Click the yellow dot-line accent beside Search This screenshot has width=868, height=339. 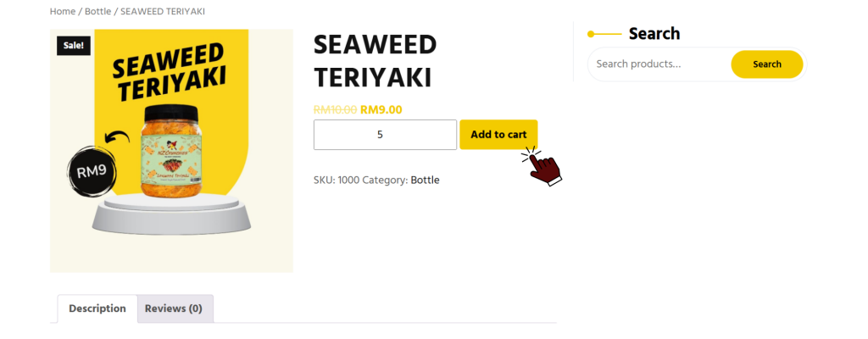(x=604, y=34)
